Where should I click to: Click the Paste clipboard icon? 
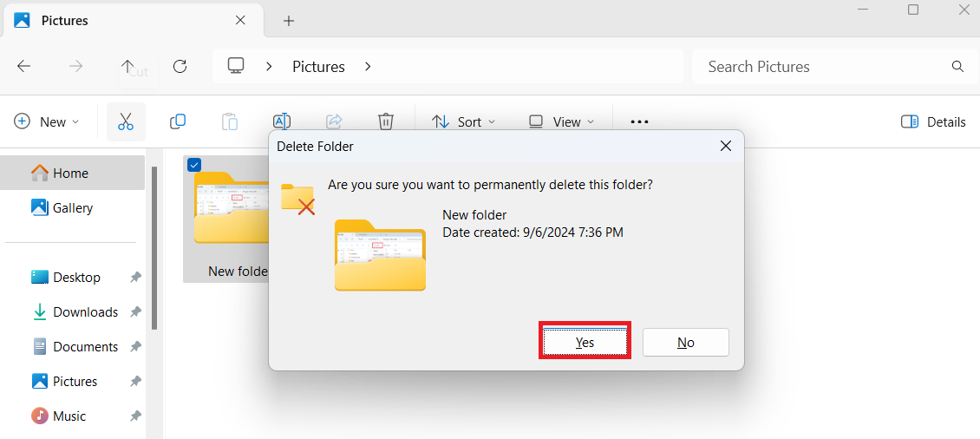point(230,121)
